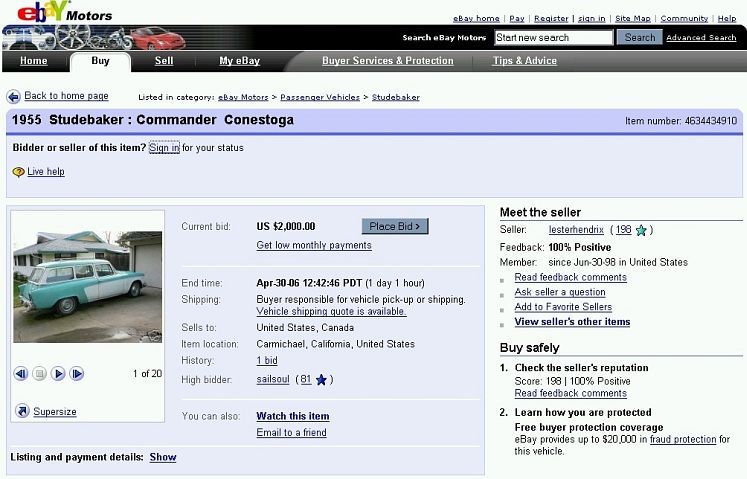Click the high bidder's blue star icon
Image resolution: width=747 pixels, height=479 pixels.
(x=322, y=380)
